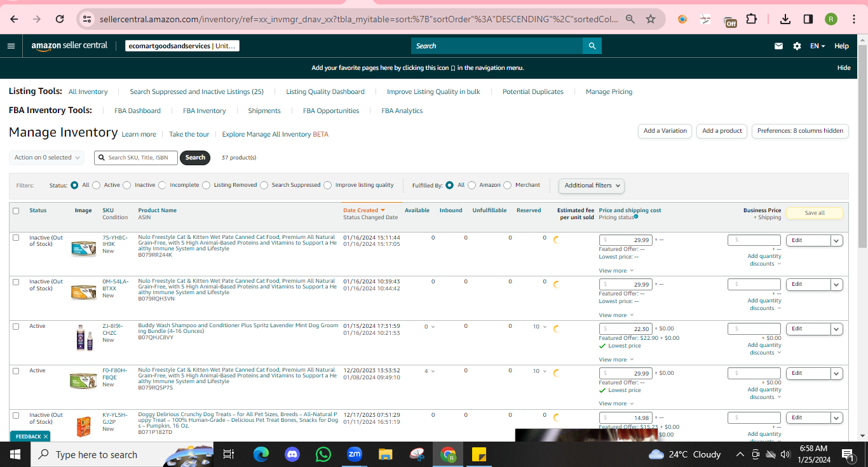This screenshot has height=467, width=868.
Task: Click the Add a Variation button
Action: coord(665,131)
